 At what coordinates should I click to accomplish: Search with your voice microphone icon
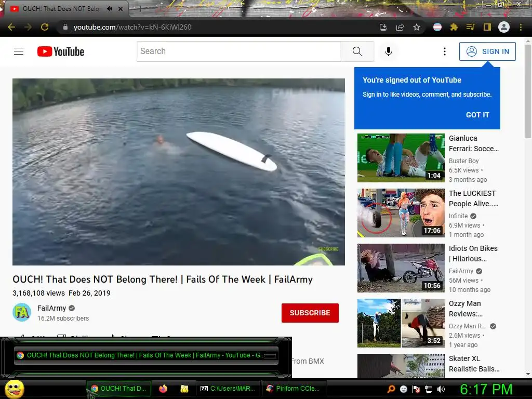389,51
